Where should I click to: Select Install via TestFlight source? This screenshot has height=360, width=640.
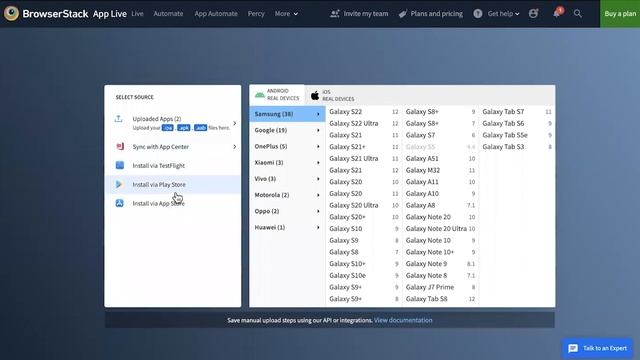tap(173, 165)
